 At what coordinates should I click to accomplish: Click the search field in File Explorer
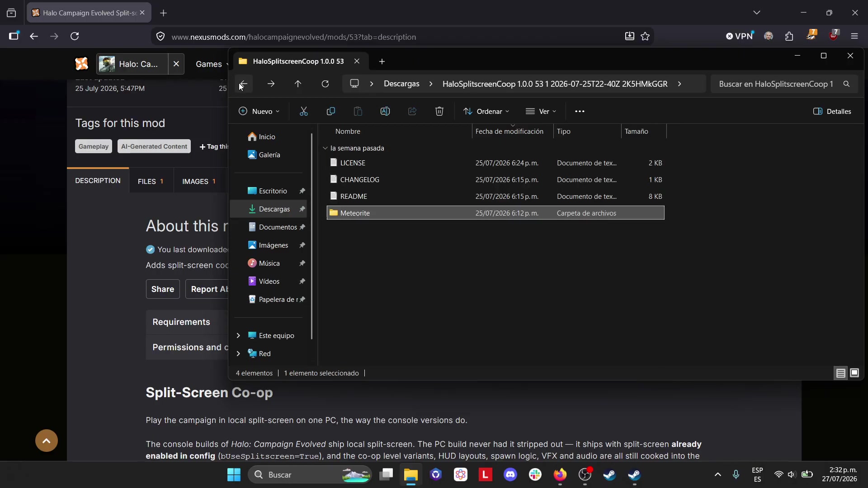click(784, 84)
